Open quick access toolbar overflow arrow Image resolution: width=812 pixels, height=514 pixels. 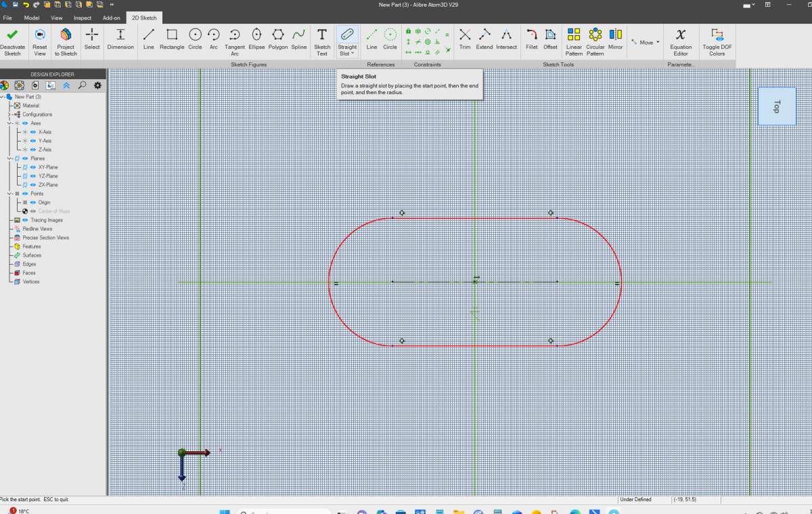112,4
